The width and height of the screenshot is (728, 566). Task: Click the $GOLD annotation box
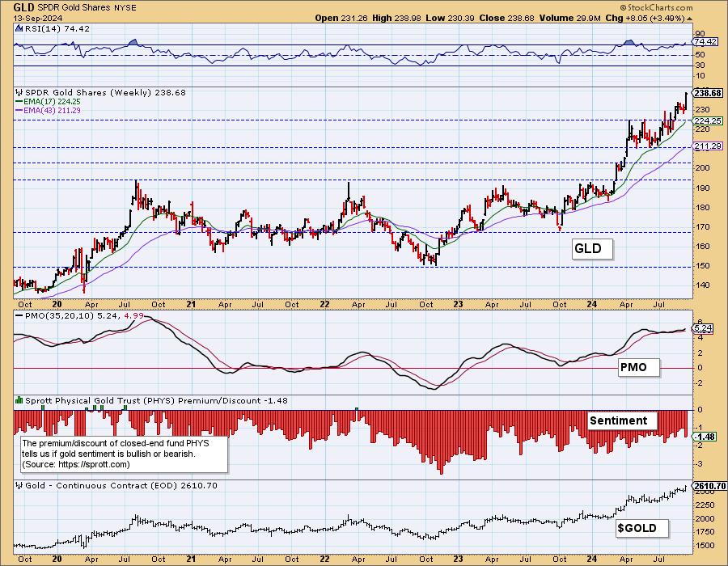[642, 528]
